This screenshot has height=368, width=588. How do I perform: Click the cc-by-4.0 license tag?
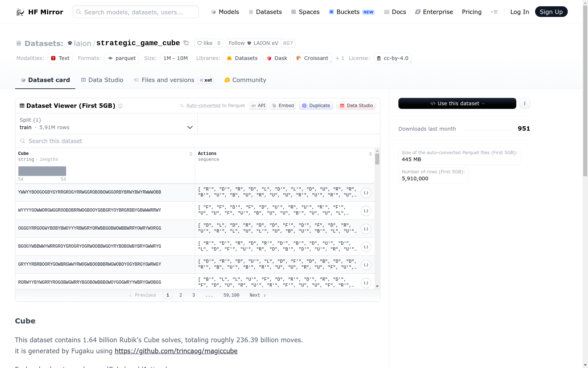pos(392,58)
